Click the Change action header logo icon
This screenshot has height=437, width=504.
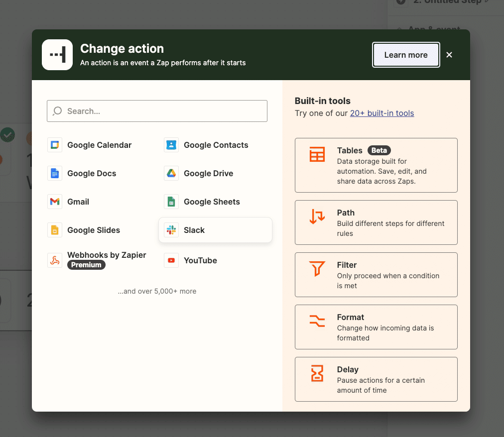tap(57, 55)
